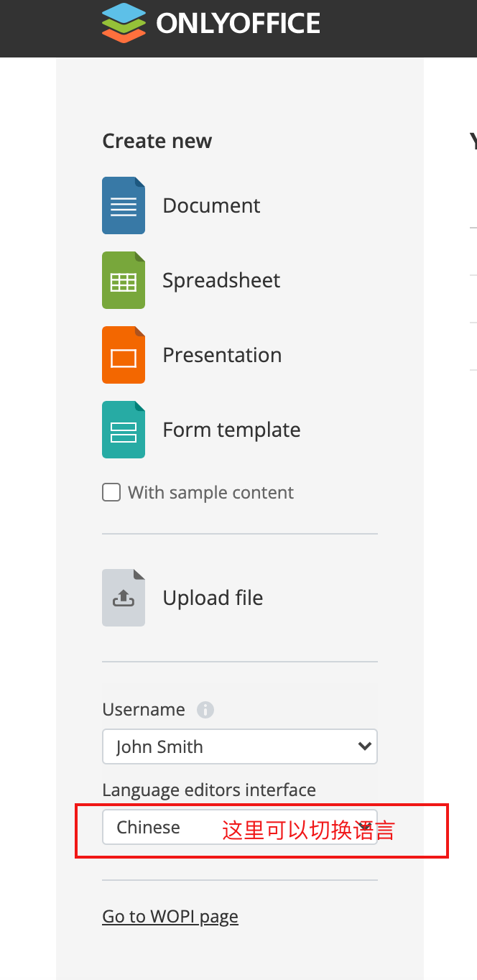This screenshot has height=980, width=477.
Task: Click the ONLYOFFICE stacked layers logo
Action: point(124,22)
